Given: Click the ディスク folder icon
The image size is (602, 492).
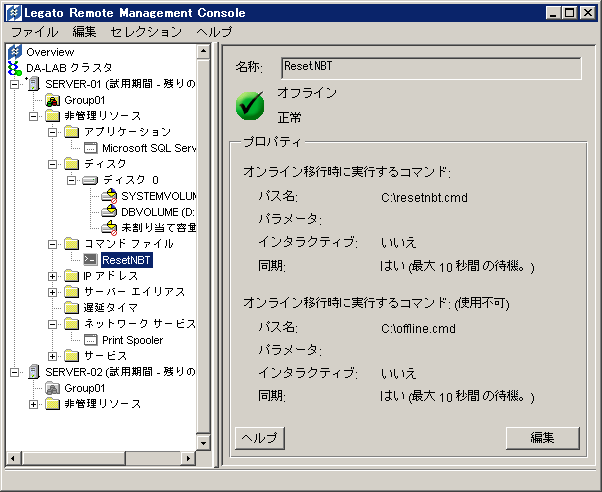Looking at the screenshot, I should (x=71, y=164).
